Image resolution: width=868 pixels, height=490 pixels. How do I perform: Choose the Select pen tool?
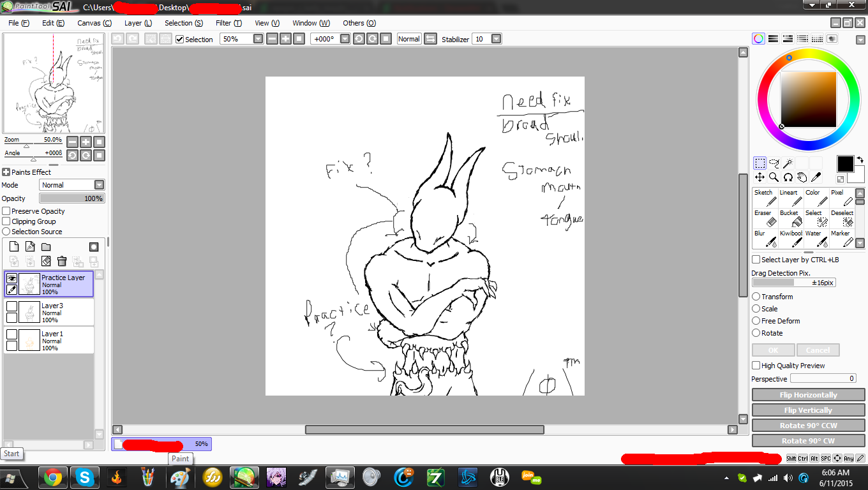click(816, 218)
